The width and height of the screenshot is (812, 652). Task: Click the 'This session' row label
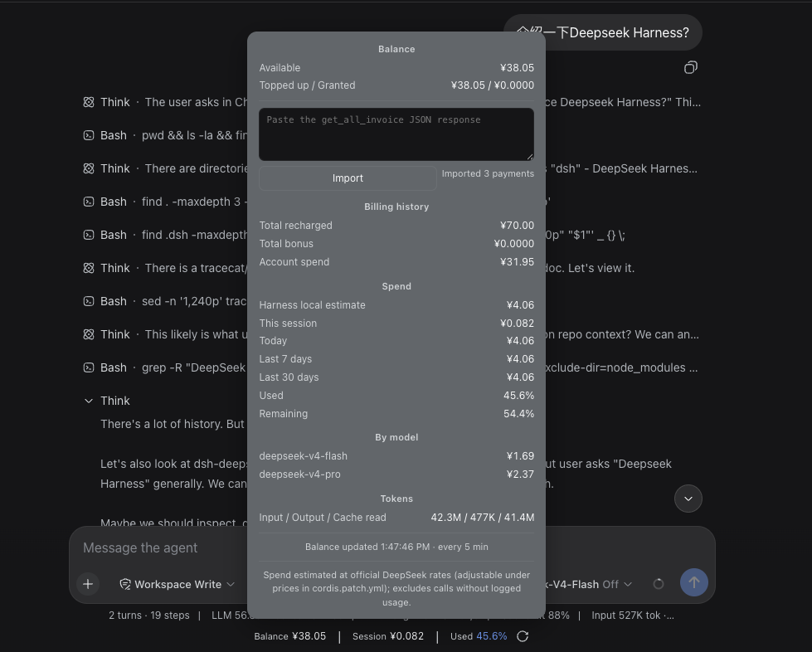click(288, 324)
